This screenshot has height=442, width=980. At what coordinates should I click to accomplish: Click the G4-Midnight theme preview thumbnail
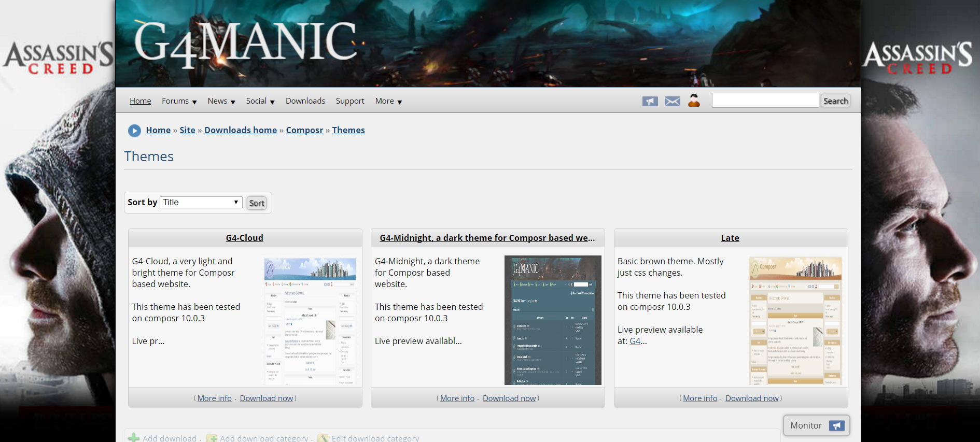553,320
